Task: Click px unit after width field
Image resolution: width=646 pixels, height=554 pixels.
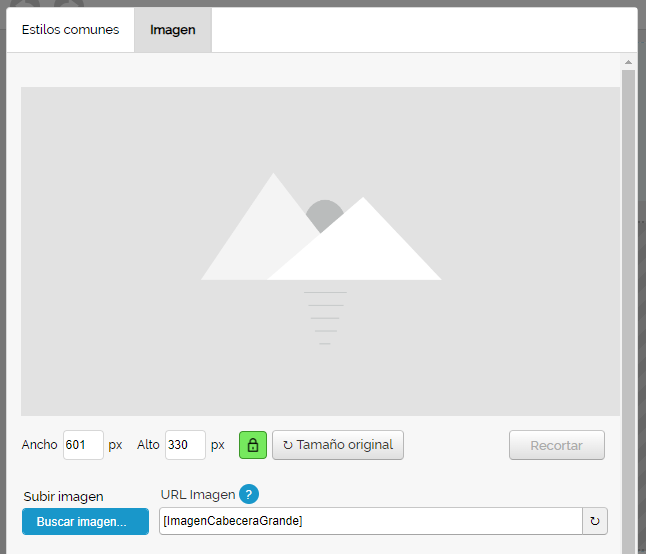Action: 115,445
